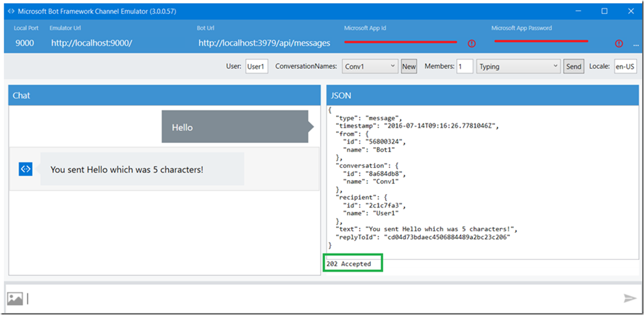Screen dimensions: 644x315
Task: Click the emulator title bar logo icon
Action: (x=11, y=11)
